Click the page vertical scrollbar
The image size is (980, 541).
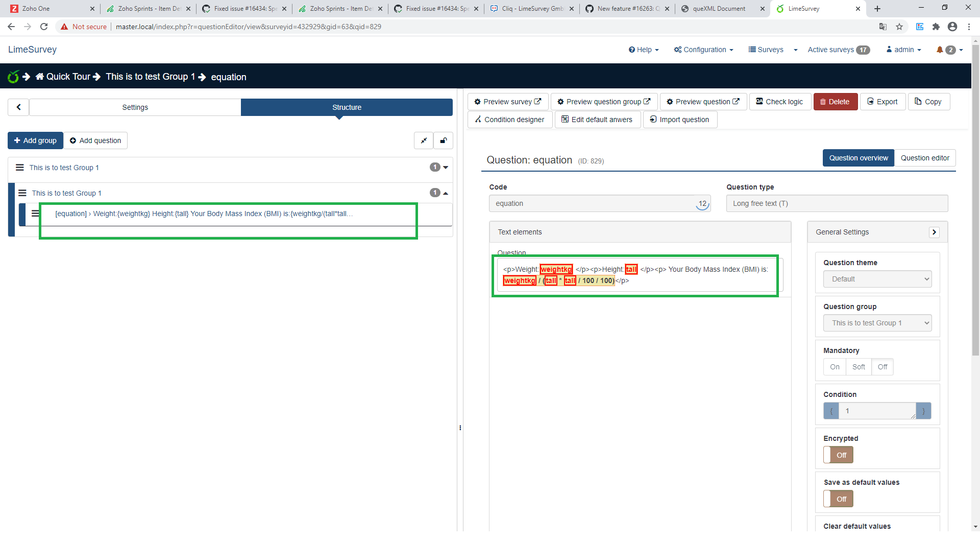[x=975, y=199]
